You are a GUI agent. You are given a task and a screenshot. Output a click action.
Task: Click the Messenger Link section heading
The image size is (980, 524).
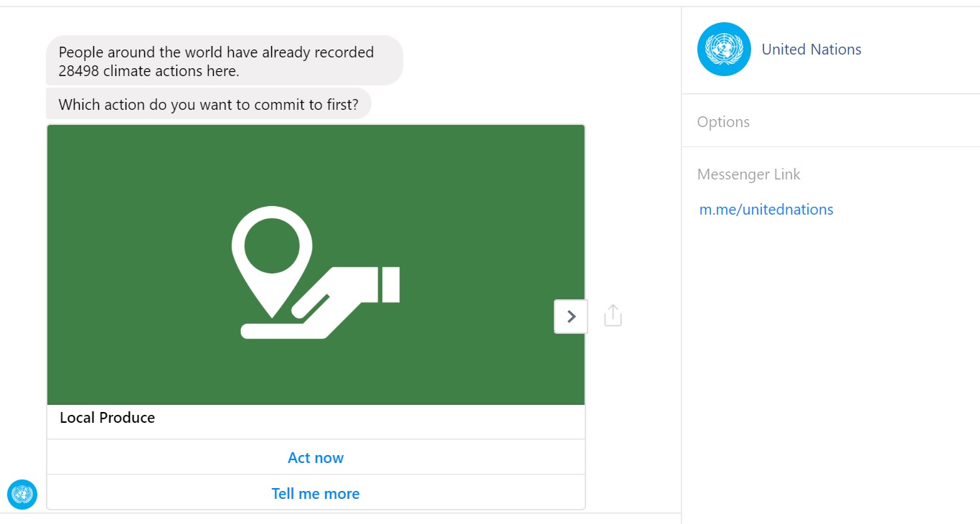748,174
